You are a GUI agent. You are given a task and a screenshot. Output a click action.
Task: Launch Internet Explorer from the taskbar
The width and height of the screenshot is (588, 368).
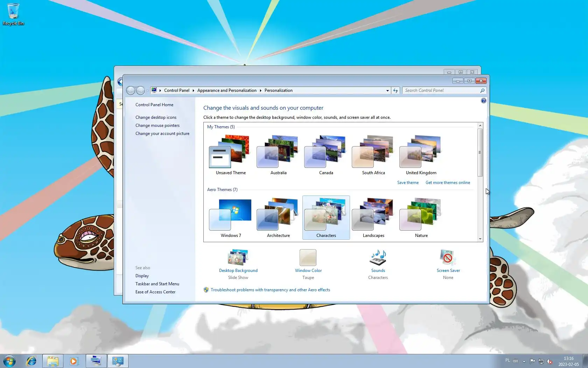coord(31,361)
